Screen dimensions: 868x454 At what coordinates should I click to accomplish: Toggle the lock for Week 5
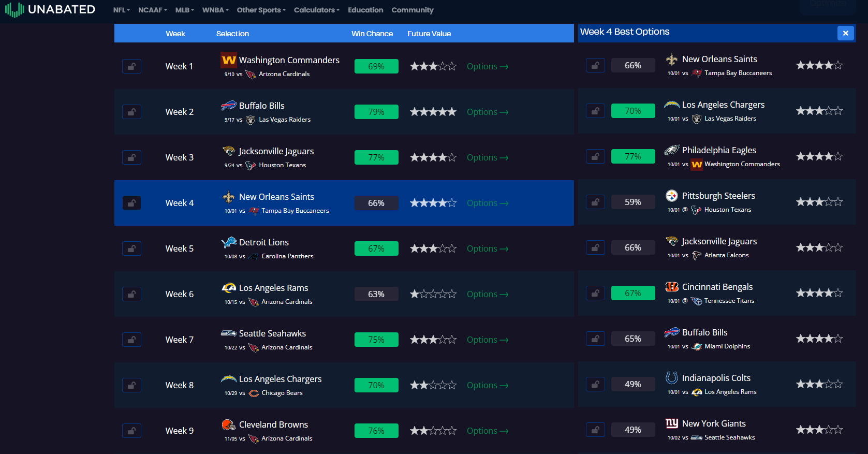(131, 248)
